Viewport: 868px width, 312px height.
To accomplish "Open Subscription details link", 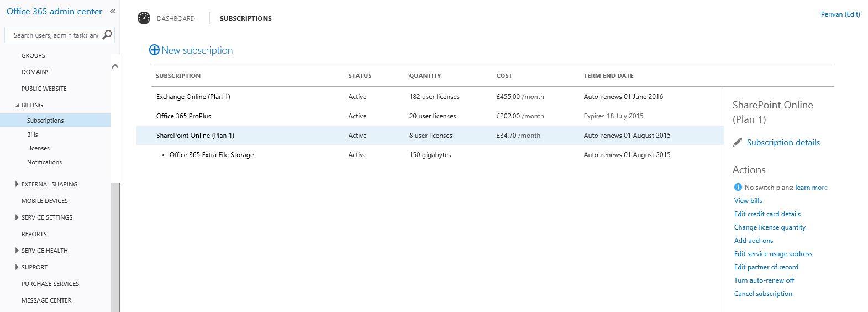I will point(783,142).
